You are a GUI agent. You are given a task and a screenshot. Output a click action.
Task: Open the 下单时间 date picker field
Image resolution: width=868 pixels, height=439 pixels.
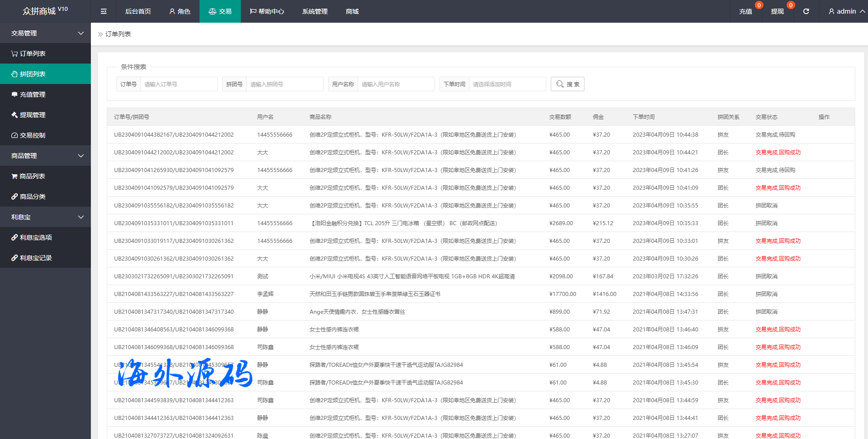click(507, 84)
